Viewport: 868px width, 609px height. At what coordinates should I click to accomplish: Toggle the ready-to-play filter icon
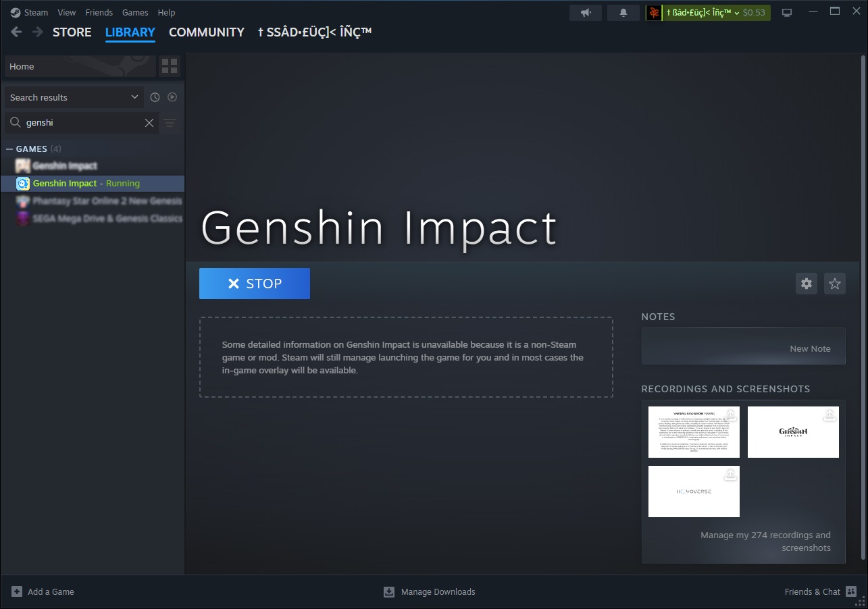pyautogui.click(x=172, y=97)
